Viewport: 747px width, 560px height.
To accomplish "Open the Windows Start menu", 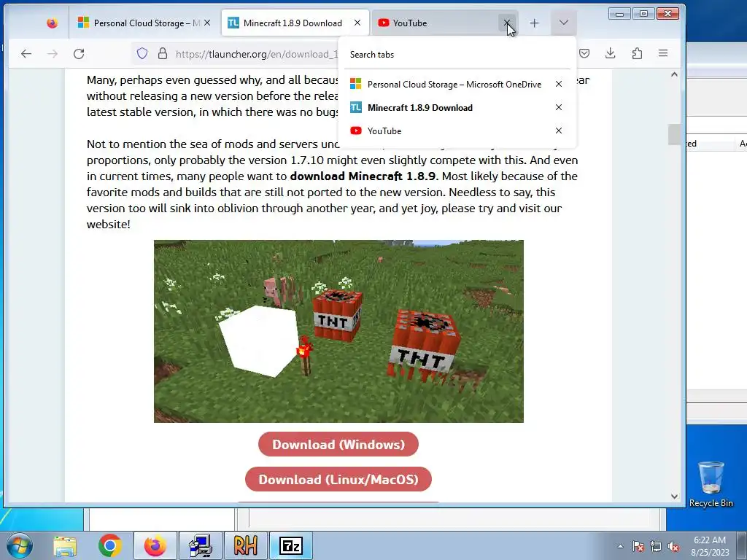I will 19,545.
